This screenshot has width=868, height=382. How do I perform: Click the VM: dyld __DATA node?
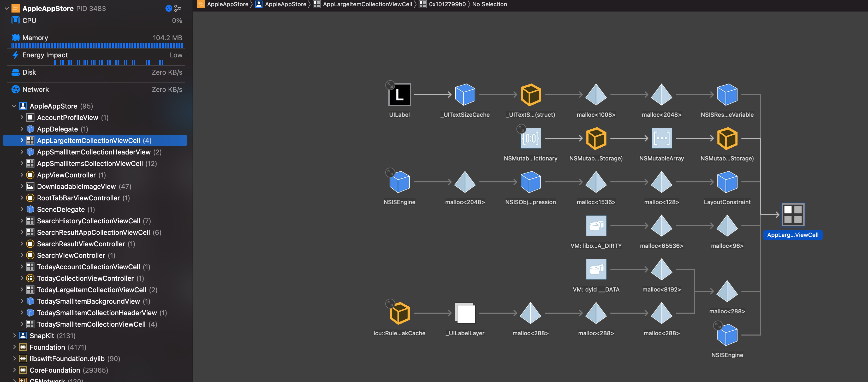(596, 270)
